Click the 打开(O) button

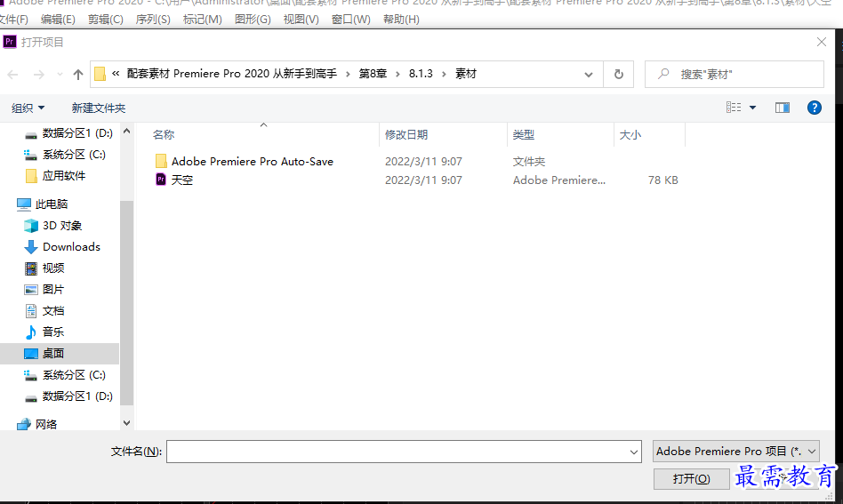click(x=692, y=479)
